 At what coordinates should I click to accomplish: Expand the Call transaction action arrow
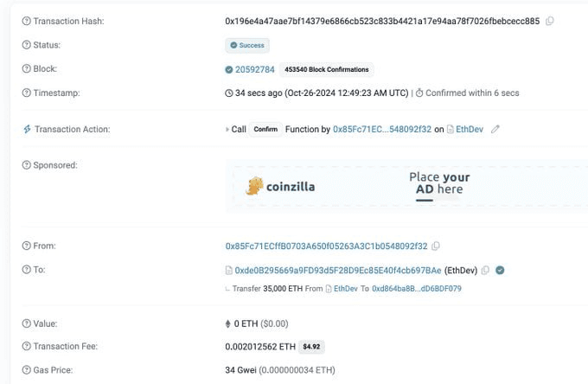(227, 129)
